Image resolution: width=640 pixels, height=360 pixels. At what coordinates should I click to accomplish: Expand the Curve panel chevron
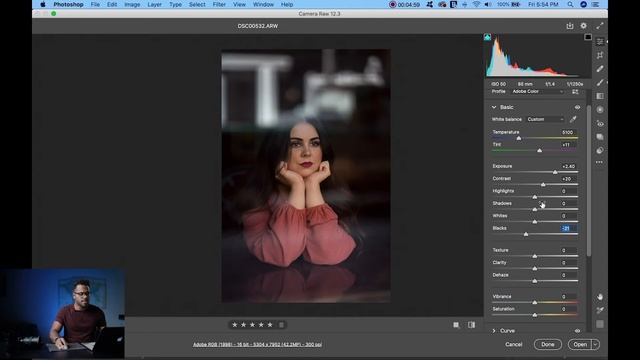coord(494,331)
